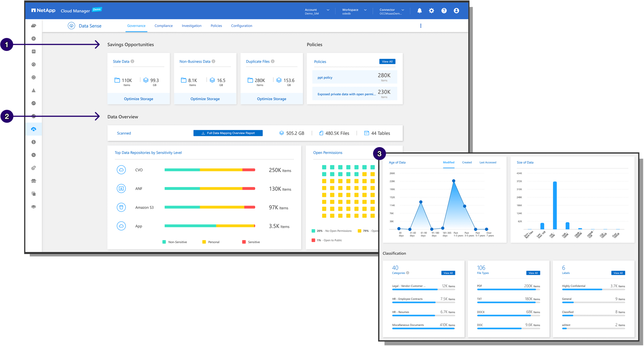The width and height of the screenshot is (644, 346).
Task: Open the Data Sense sidebar icon
Action: pyautogui.click(x=33, y=129)
